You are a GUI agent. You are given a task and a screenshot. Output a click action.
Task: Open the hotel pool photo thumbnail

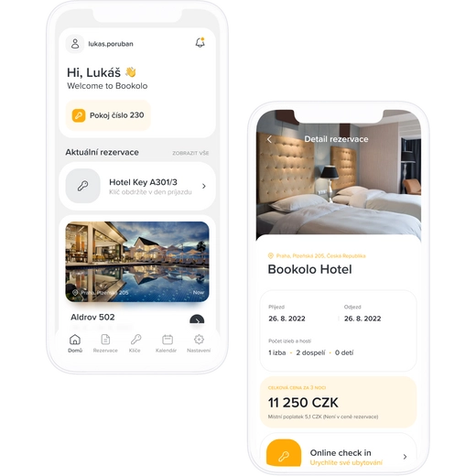(x=137, y=262)
